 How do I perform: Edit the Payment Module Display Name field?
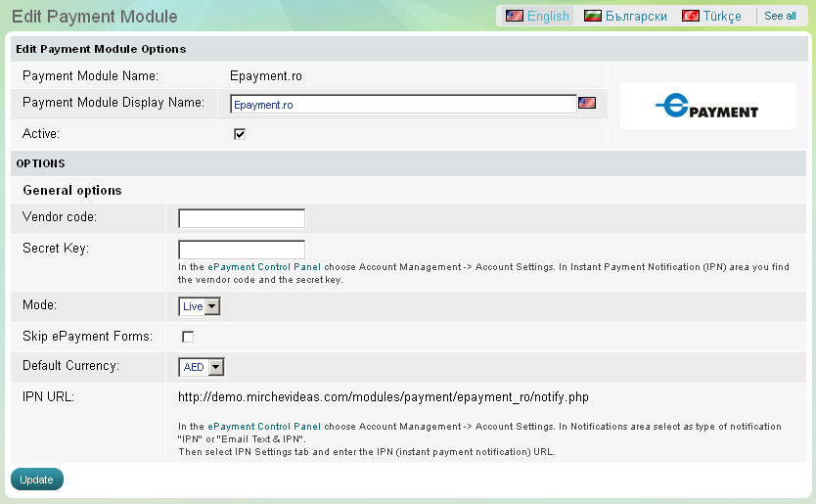click(x=403, y=104)
